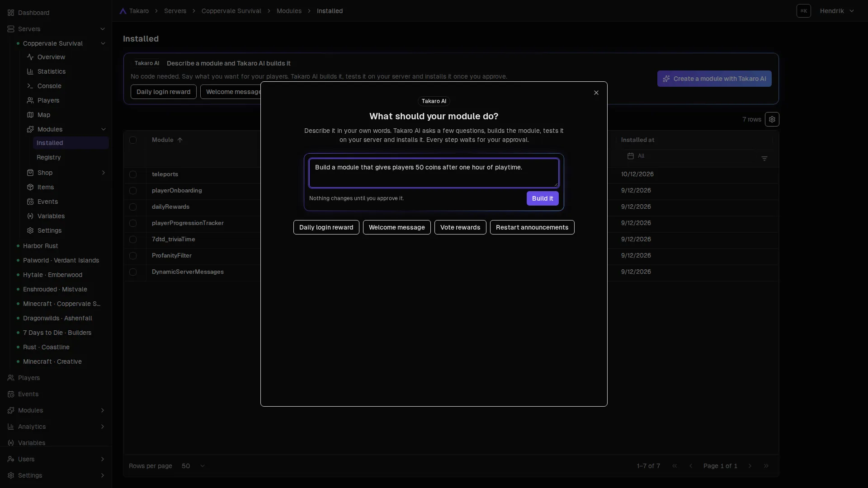Click the filter icon in the Installed at column

tap(764, 159)
